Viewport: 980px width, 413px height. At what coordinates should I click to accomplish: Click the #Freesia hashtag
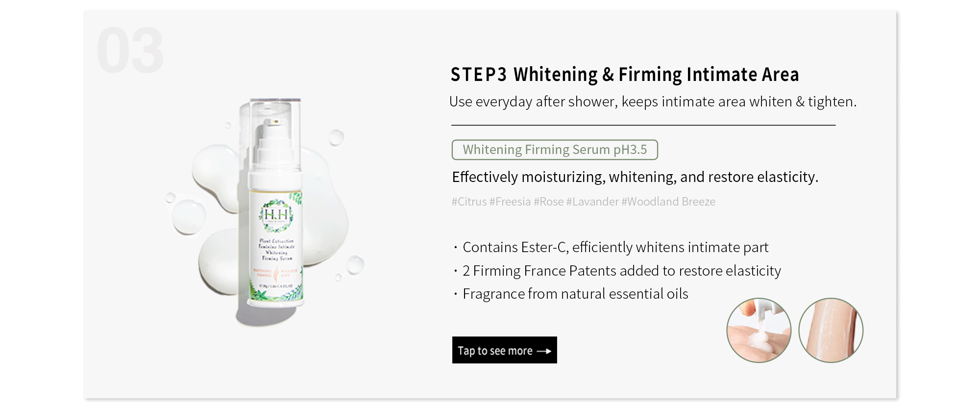coord(510,202)
